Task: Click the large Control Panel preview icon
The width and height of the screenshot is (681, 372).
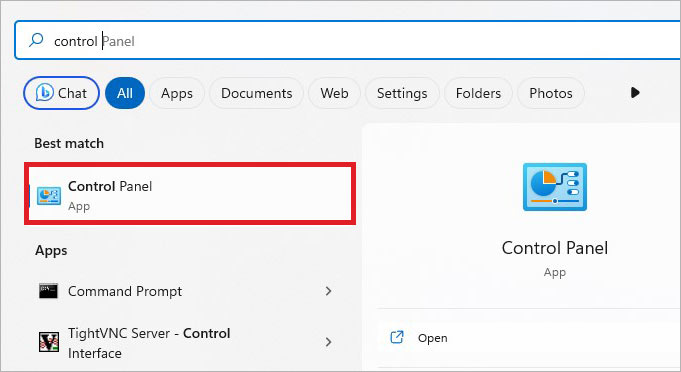Action: tap(555, 187)
